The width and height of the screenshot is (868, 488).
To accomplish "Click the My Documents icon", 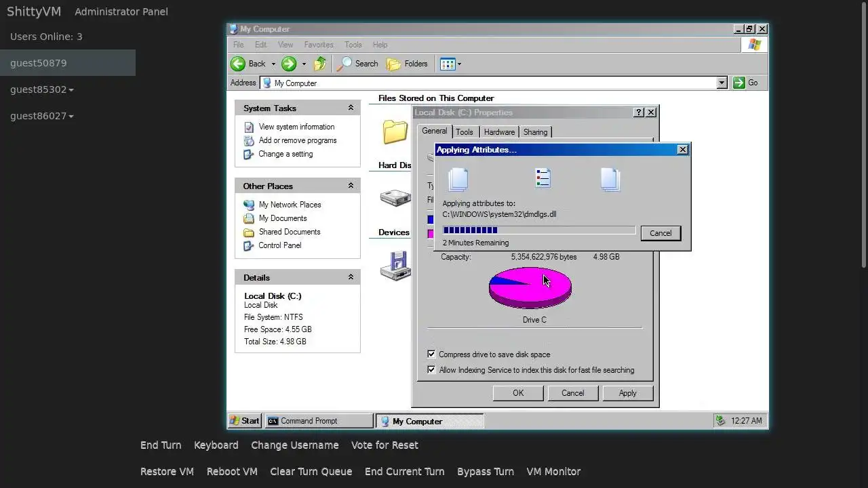I will click(249, 218).
